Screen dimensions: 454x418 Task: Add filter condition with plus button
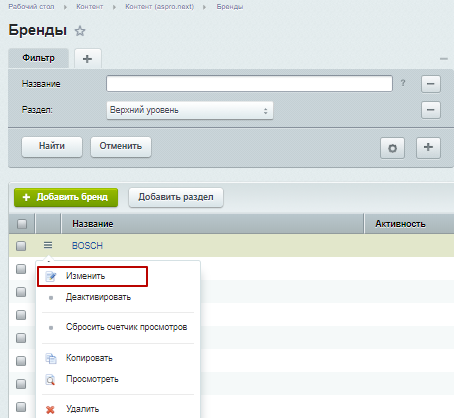pyautogui.click(x=428, y=147)
